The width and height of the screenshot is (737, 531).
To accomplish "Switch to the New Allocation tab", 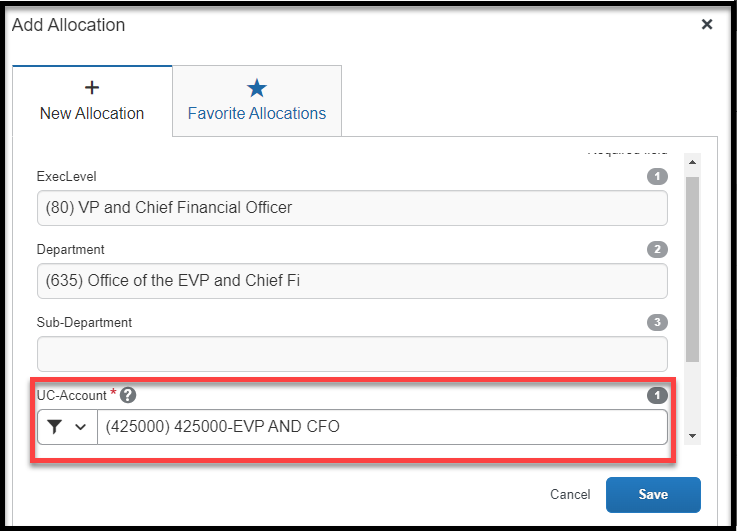I will click(92, 101).
